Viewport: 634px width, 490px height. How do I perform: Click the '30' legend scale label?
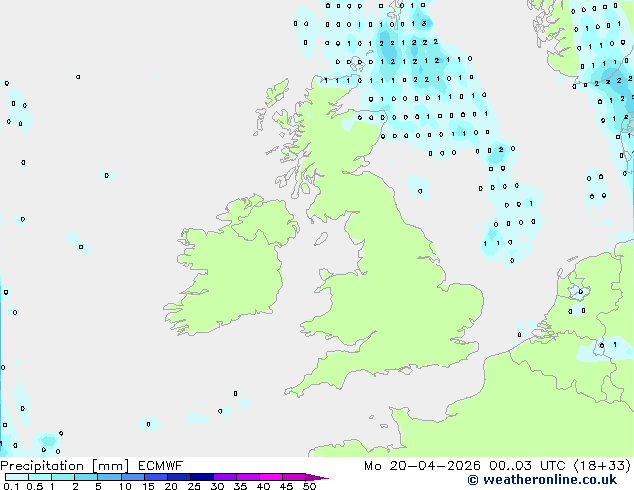pyautogui.click(x=217, y=486)
